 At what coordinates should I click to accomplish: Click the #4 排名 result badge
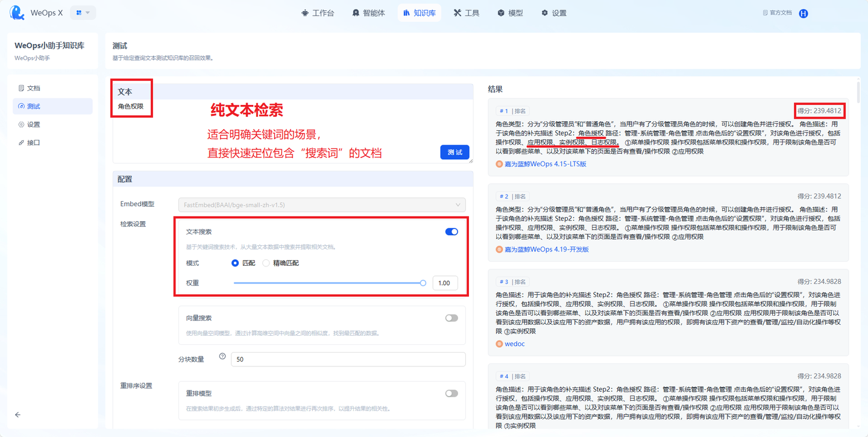(x=512, y=376)
